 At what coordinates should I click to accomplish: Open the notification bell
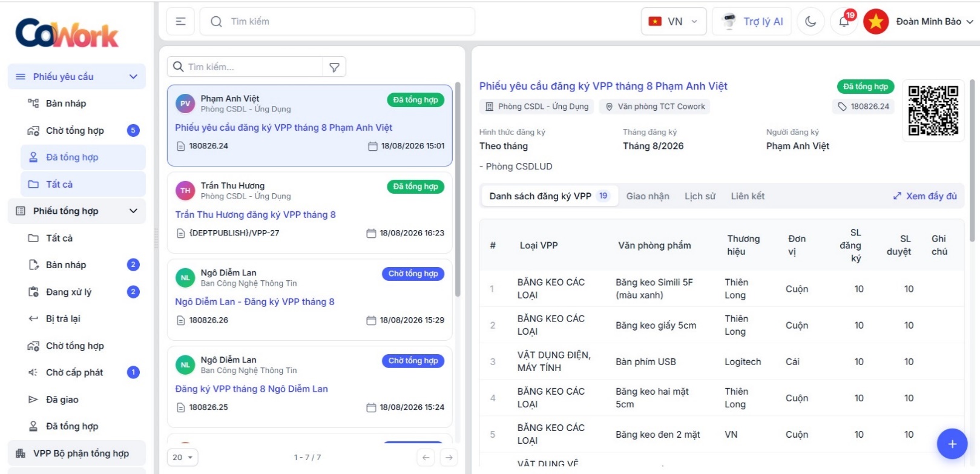(844, 22)
